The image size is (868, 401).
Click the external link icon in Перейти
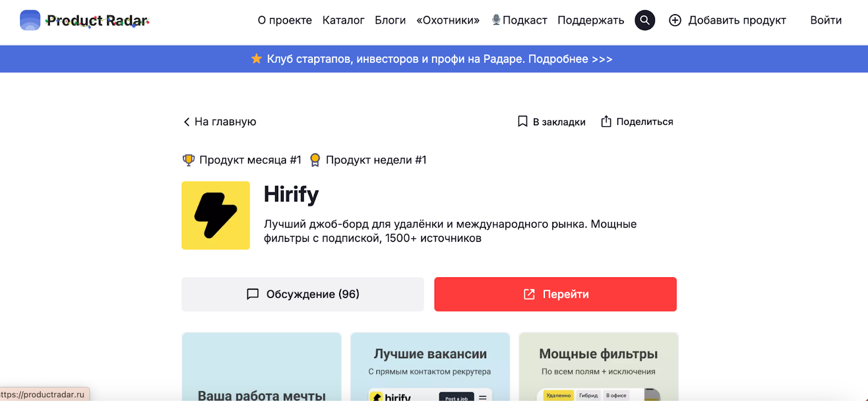click(x=529, y=294)
